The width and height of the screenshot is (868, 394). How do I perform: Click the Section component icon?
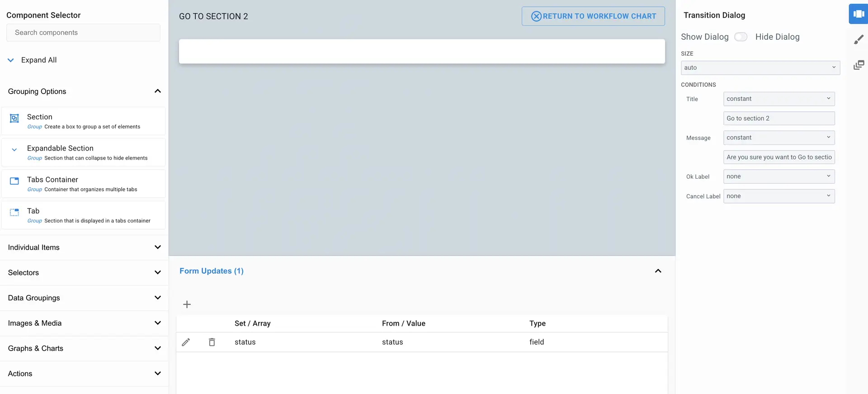(x=14, y=118)
